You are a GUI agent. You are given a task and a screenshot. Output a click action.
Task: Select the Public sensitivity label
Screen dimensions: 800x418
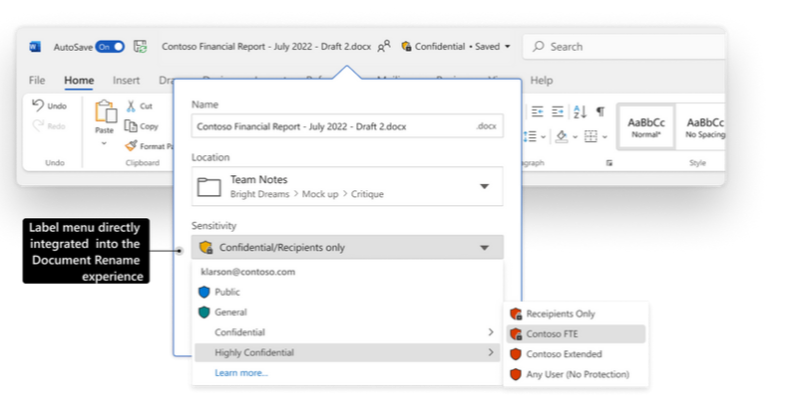(x=347, y=292)
